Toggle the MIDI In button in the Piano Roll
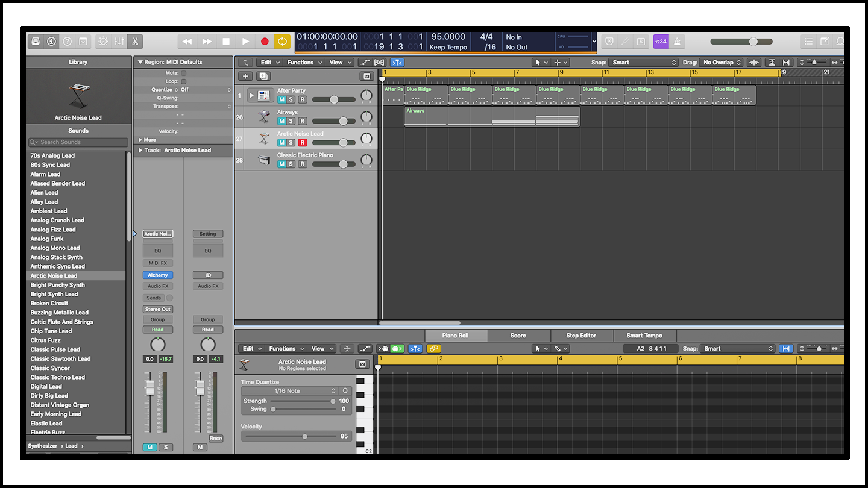 (383, 348)
